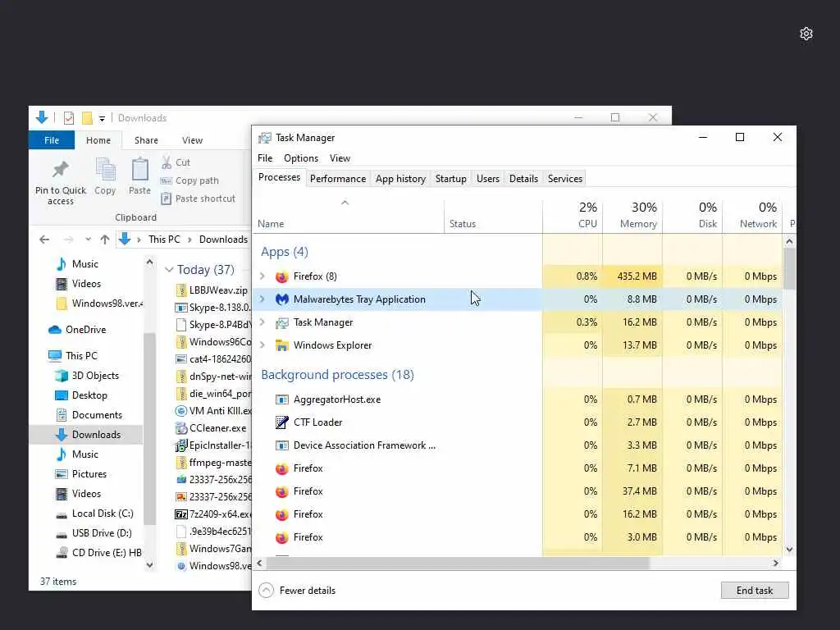
Task: Click Paste shortcut icon in Explorer
Action: 166,199
